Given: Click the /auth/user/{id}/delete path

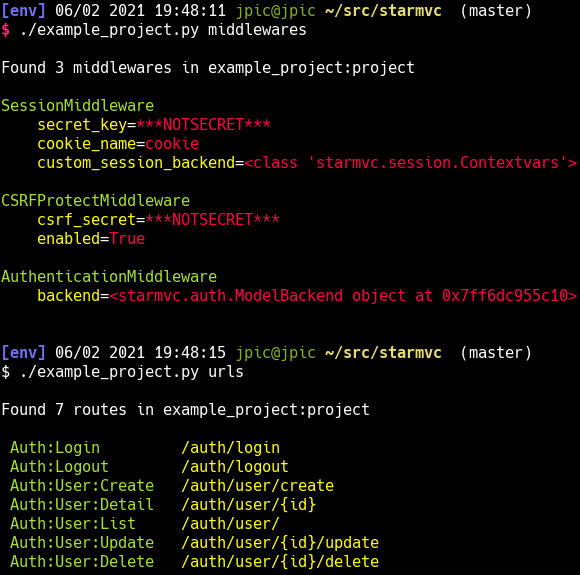Looking at the screenshot, I should point(280,562).
